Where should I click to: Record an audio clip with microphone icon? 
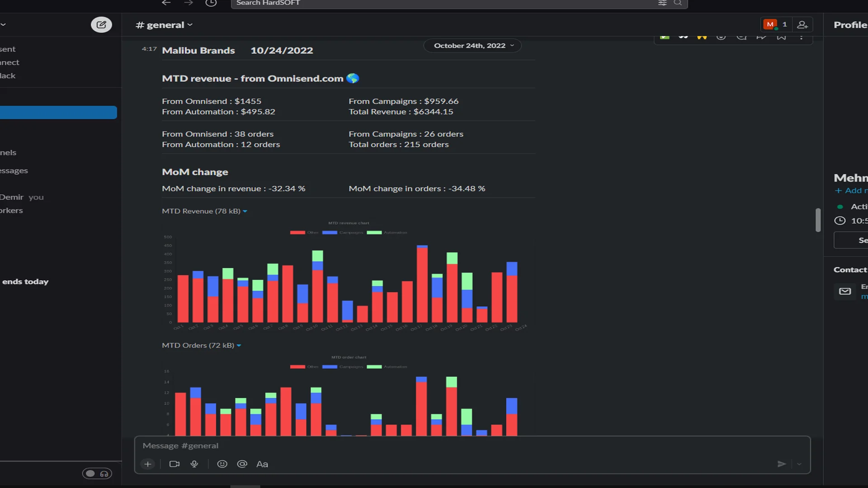pos(194,464)
